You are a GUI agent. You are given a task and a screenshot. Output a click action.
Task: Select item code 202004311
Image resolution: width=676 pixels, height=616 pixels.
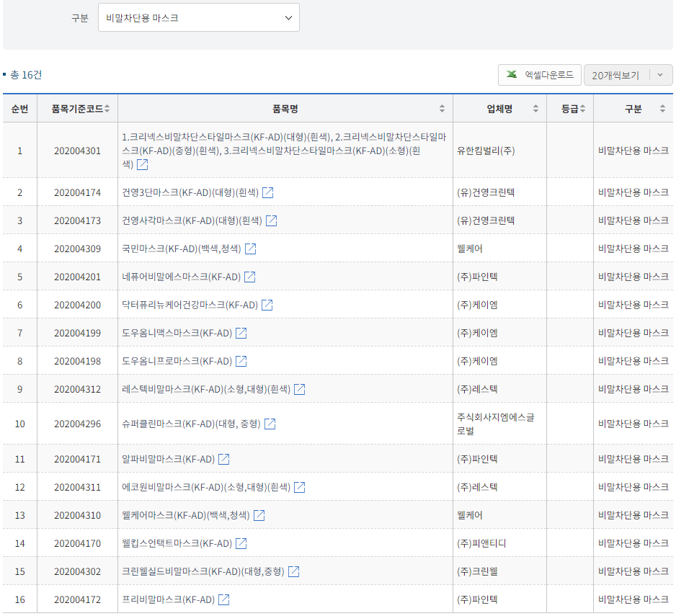click(77, 487)
